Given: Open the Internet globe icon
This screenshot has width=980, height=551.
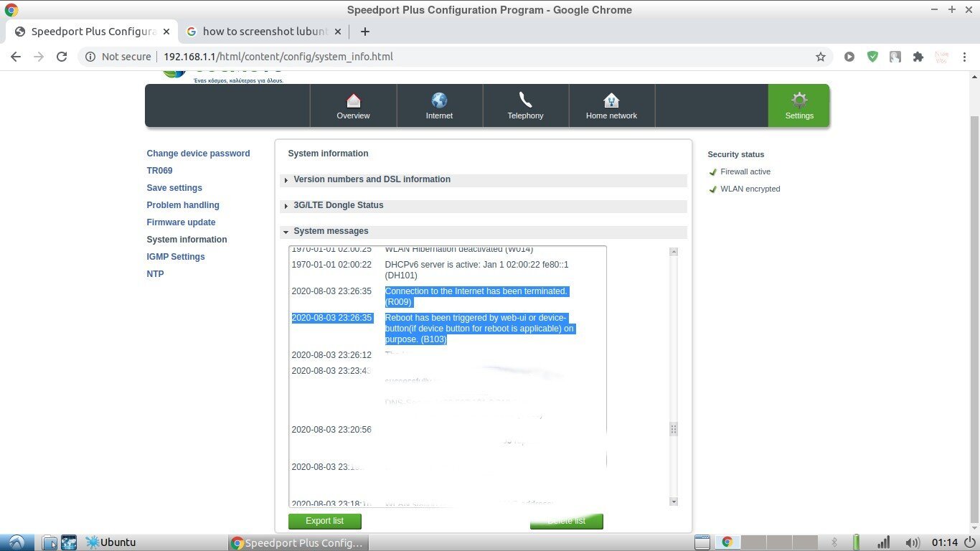Looking at the screenshot, I should click(439, 100).
